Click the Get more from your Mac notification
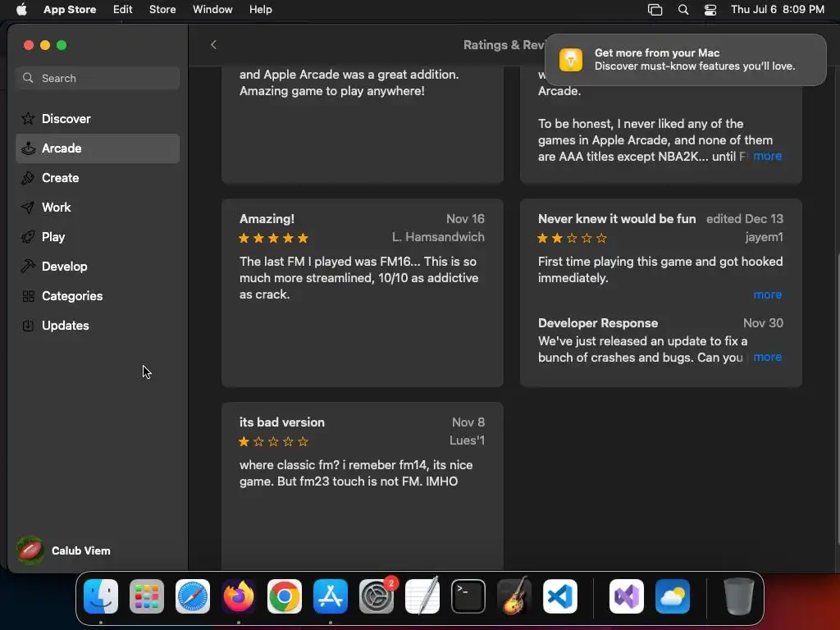This screenshot has height=630, width=840. pyautogui.click(x=685, y=59)
